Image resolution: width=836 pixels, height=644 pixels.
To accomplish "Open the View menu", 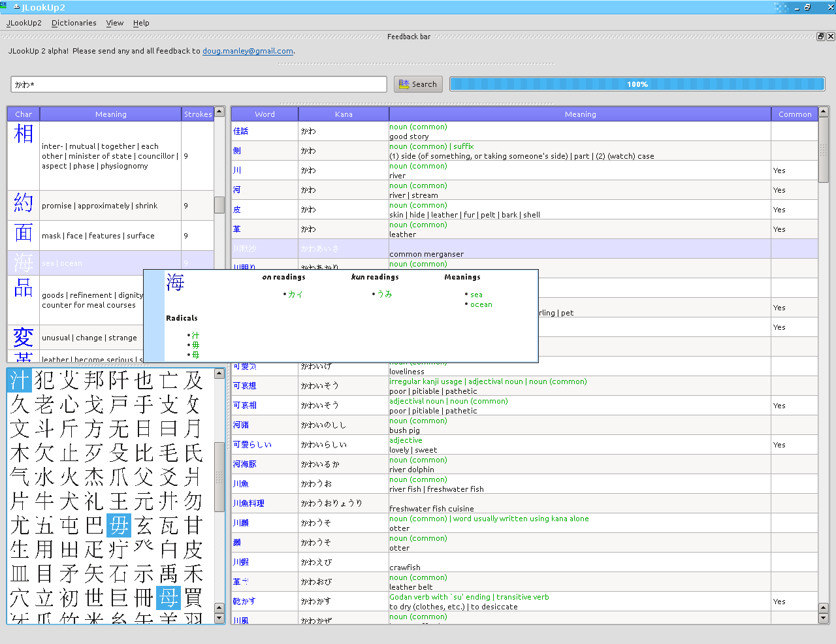I will coord(115,23).
